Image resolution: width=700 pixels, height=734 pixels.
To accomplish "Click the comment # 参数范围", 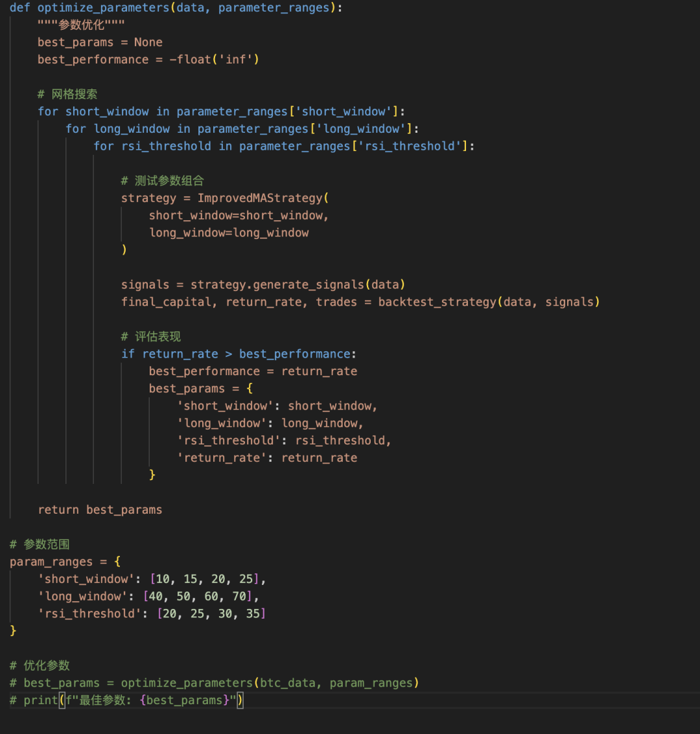I will [x=40, y=544].
